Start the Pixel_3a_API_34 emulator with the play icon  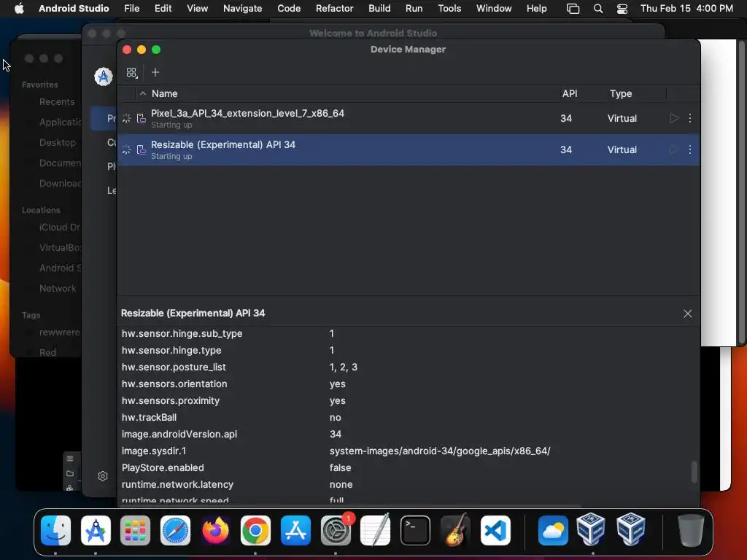(673, 118)
